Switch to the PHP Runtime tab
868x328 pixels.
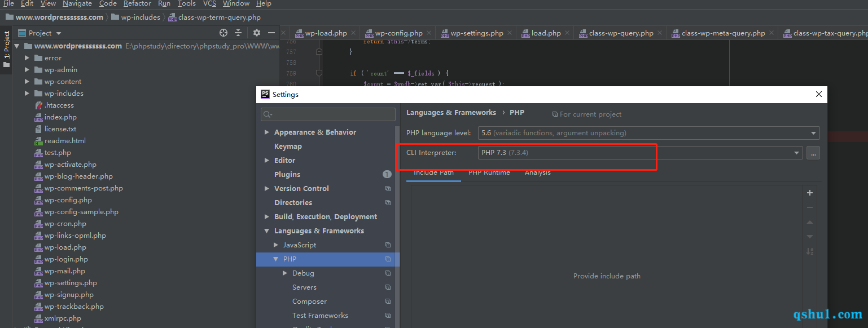(x=489, y=172)
